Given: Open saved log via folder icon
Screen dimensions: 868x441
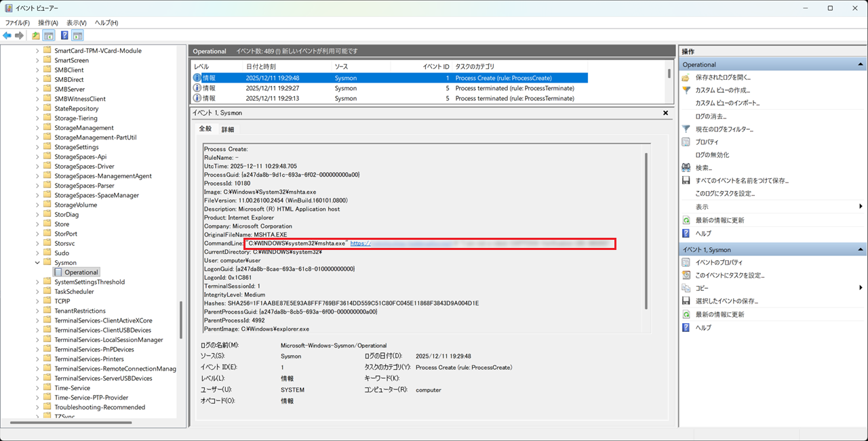Looking at the screenshot, I should [686, 77].
